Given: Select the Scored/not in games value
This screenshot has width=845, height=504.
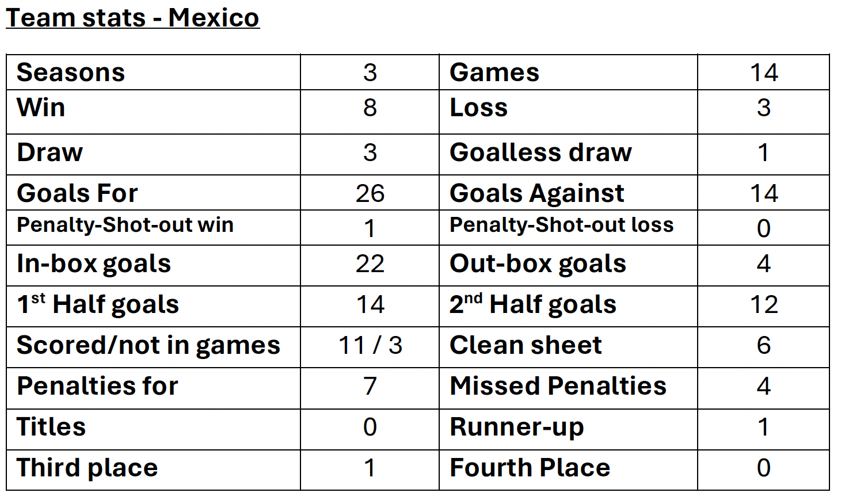Looking at the screenshot, I should 370,346.
